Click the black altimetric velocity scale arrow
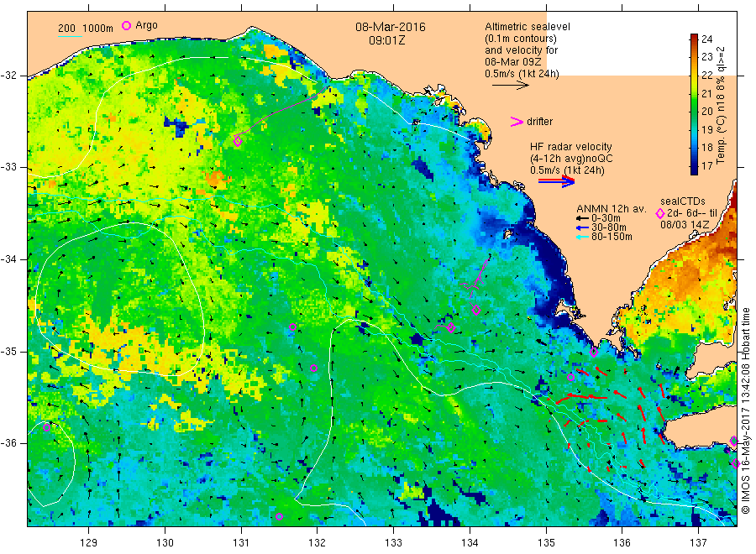756x554 pixels. point(511,86)
